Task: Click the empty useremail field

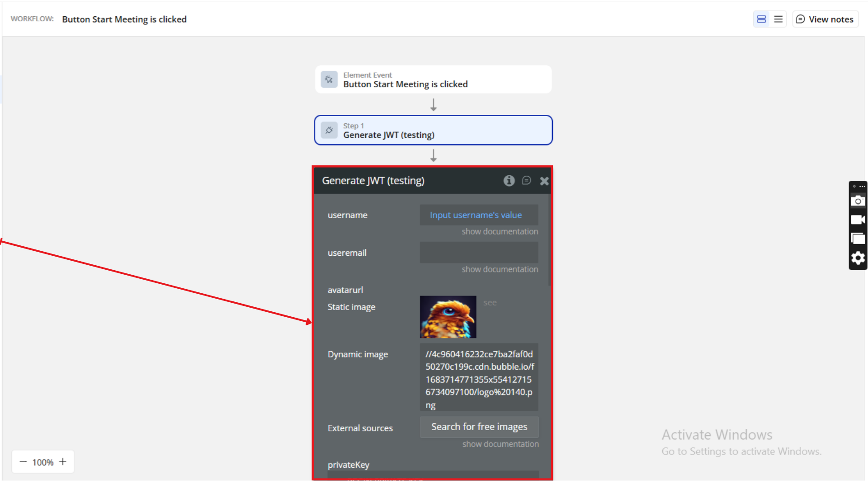Action: pos(479,253)
